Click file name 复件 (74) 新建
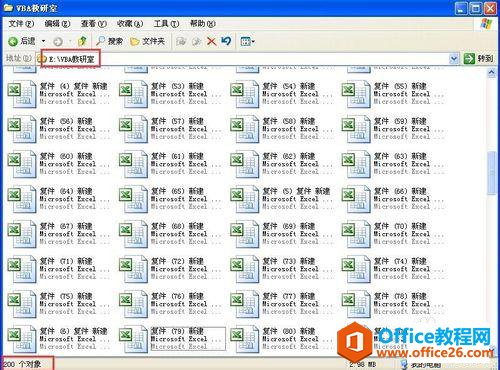This screenshot has height=370, width=500. tap(400, 261)
